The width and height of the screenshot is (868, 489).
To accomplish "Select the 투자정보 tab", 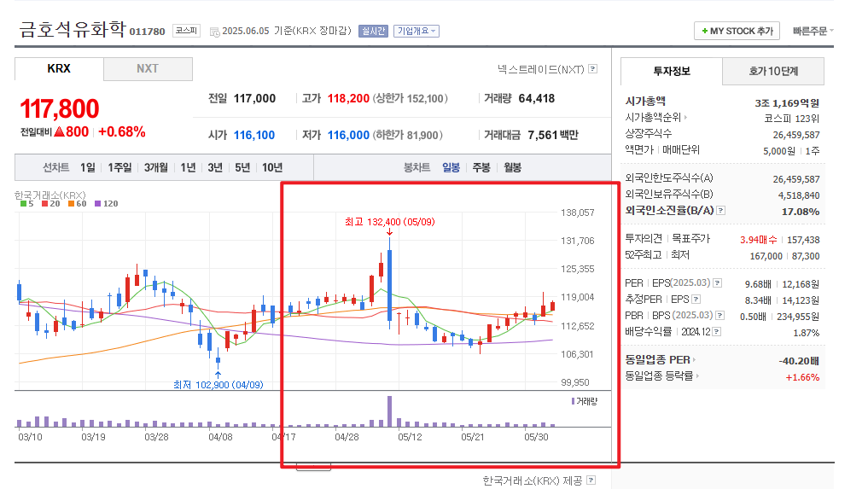I will (x=672, y=71).
